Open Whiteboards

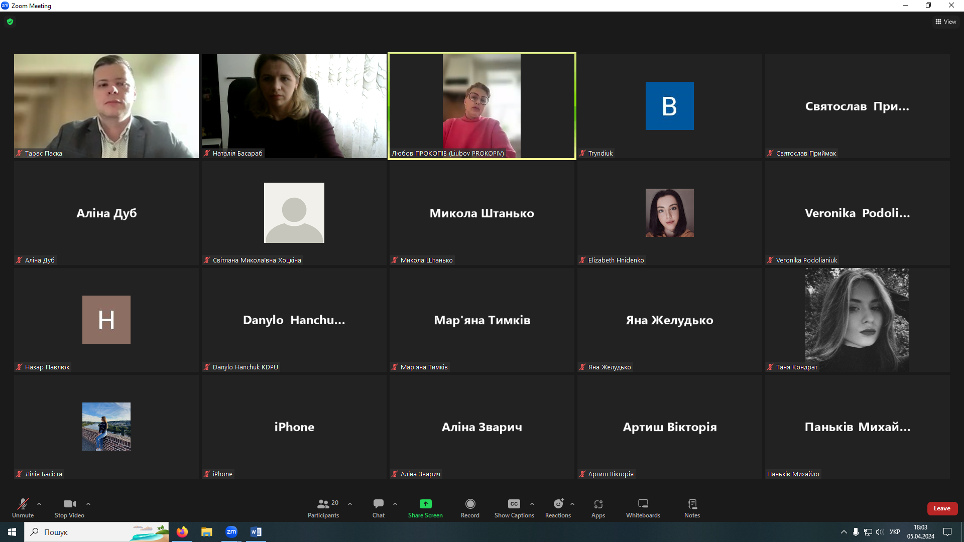(x=643, y=504)
